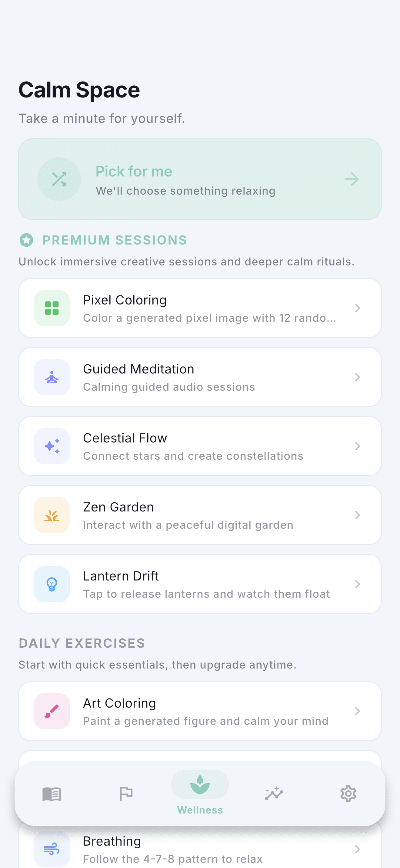Tap the shuffle icon in Pick for me
This screenshot has height=868, width=400.
pyautogui.click(x=59, y=179)
